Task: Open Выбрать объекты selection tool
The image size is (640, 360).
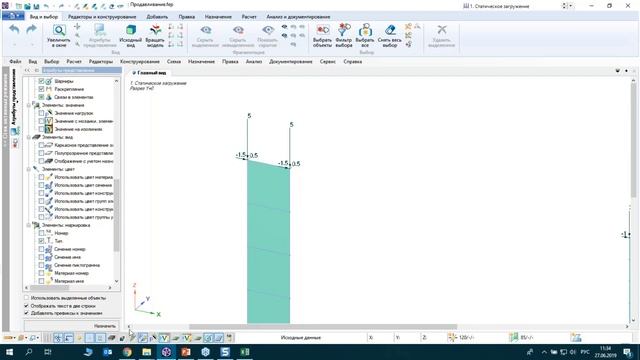Action: point(322,36)
